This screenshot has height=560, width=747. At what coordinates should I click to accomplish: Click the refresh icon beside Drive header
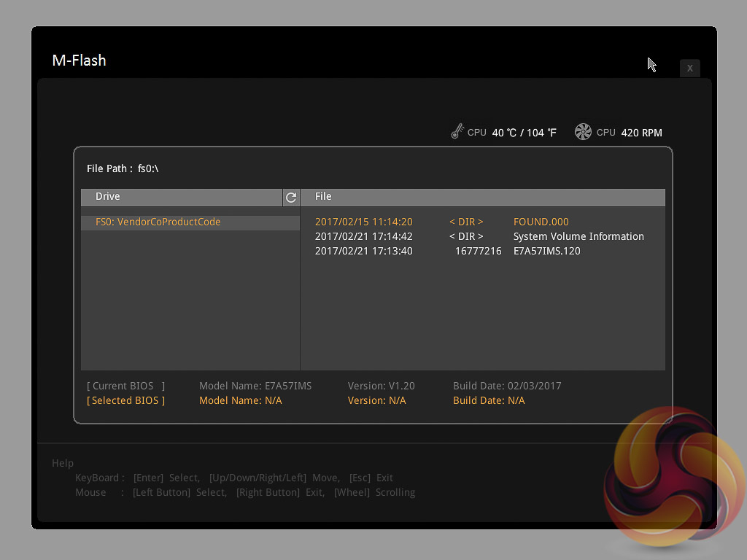[x=291, y=198]
